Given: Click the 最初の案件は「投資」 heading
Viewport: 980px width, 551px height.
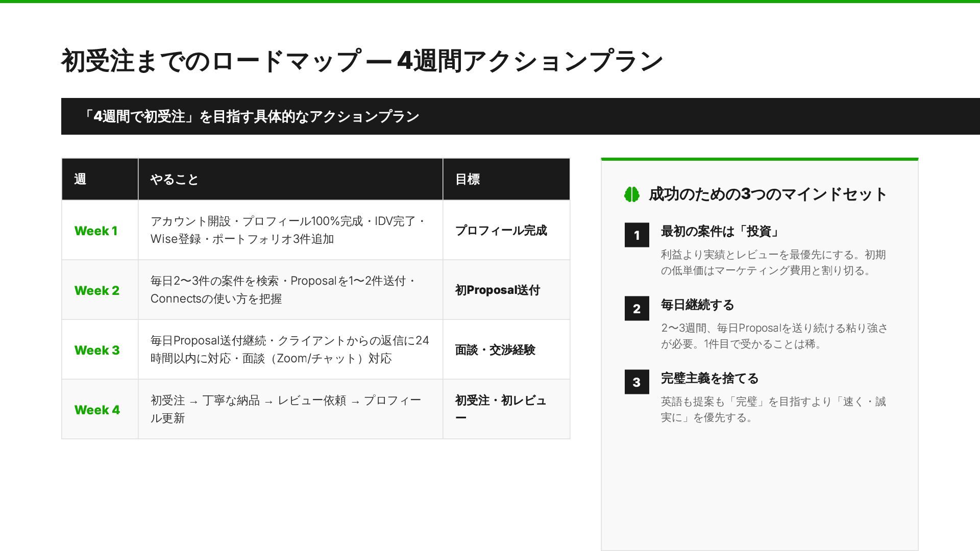Looking at the screenshot, I should pyautogui.click(x=720, y=231).
